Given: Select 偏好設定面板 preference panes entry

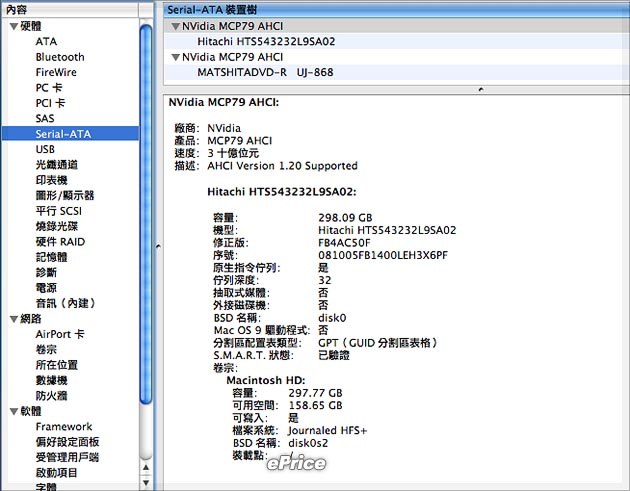Looking at the screenshot, I should 68,442.
